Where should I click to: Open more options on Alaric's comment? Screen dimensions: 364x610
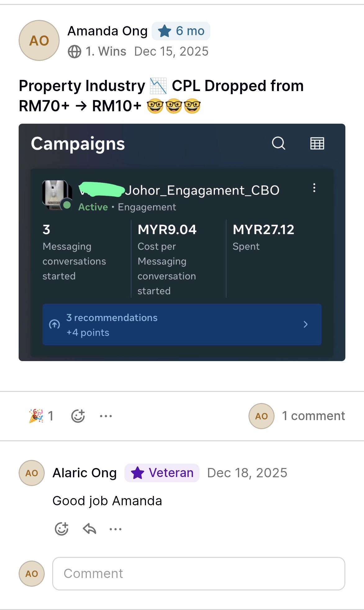116,529
